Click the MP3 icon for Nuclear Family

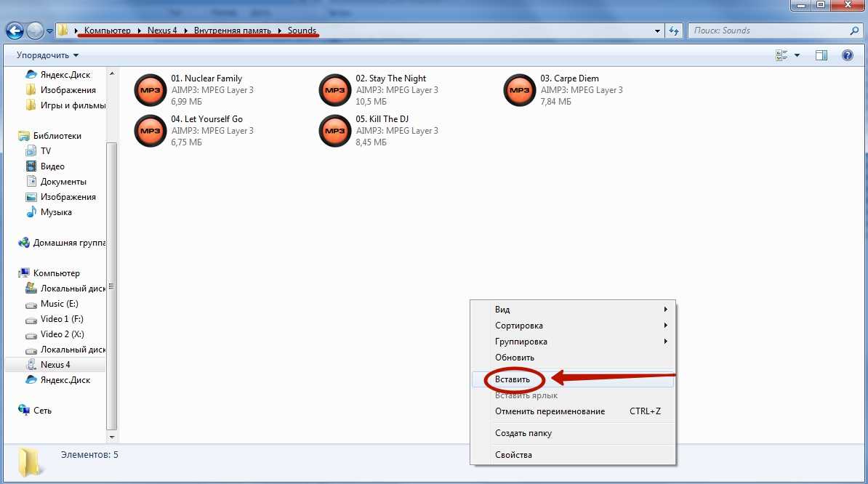pos(150,91)
